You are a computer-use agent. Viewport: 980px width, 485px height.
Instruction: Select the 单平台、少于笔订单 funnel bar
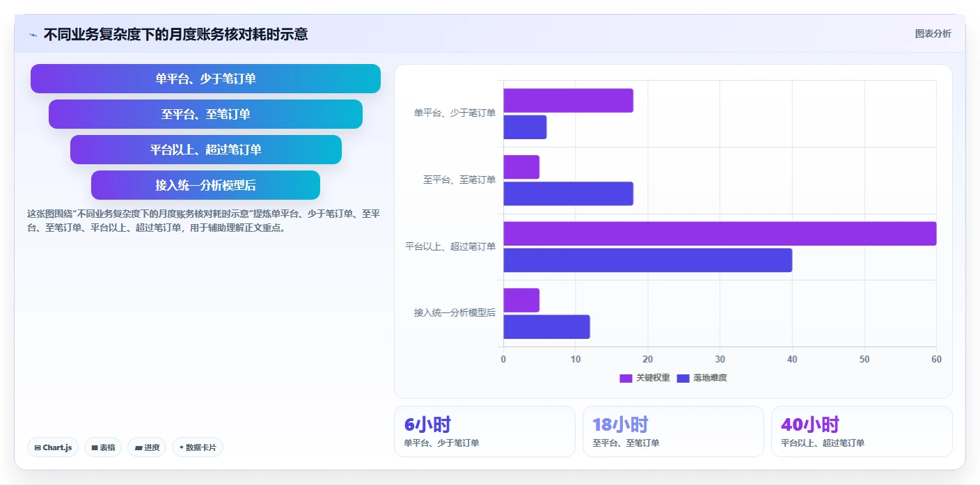(205, 79)
